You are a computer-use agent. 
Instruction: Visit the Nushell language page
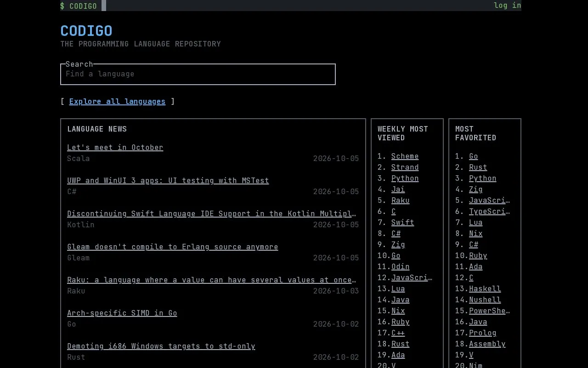coord(485,300)
